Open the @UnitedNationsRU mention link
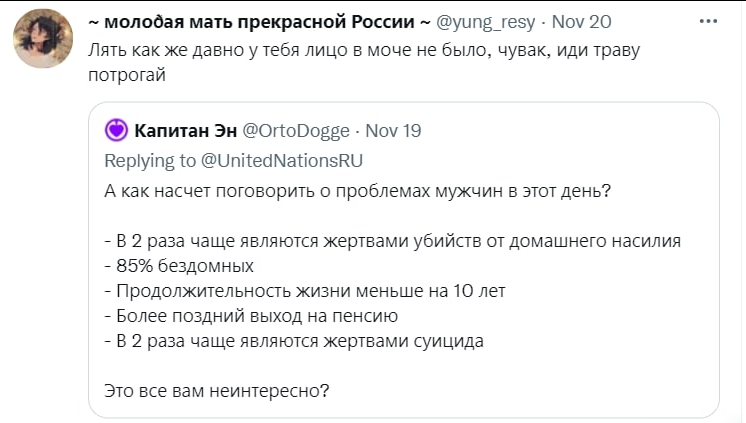Viewport: 746px width, 423px height. 282,160
